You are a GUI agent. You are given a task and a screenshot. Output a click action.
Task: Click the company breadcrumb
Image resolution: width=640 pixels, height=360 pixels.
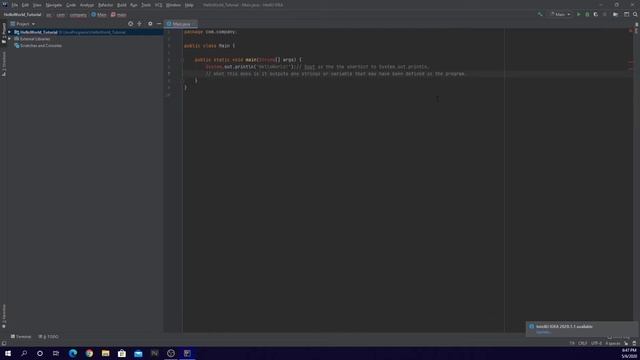pyautogui.click(x=78, y=15)
